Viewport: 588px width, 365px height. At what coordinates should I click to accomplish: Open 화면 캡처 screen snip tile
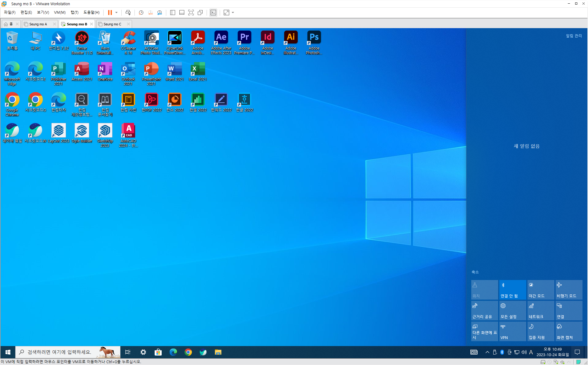point(569,331)
